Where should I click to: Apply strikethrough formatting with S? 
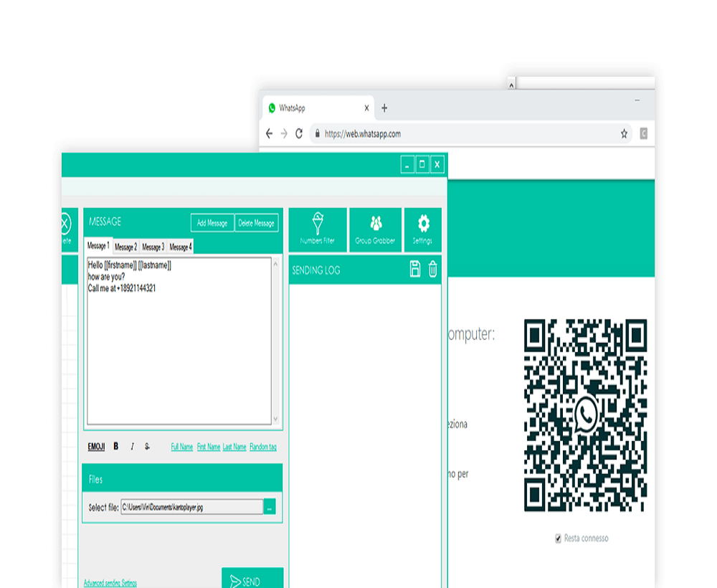(x=147, y=446)
